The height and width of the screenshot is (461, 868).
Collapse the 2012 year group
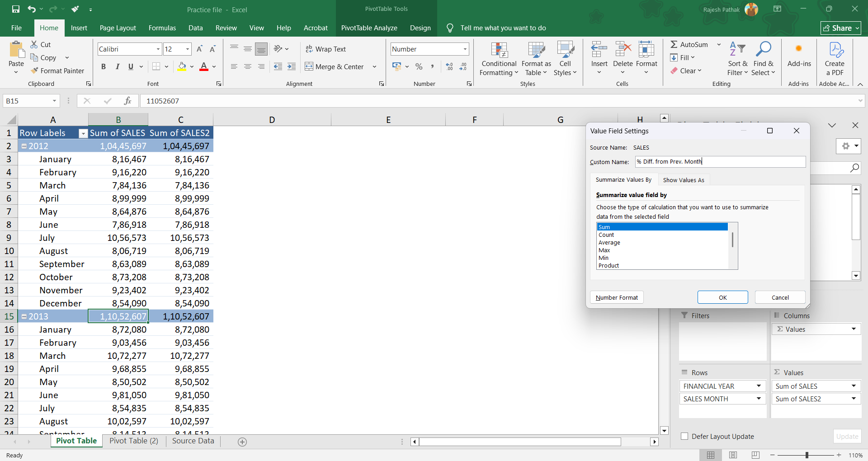tap(24, 146)
